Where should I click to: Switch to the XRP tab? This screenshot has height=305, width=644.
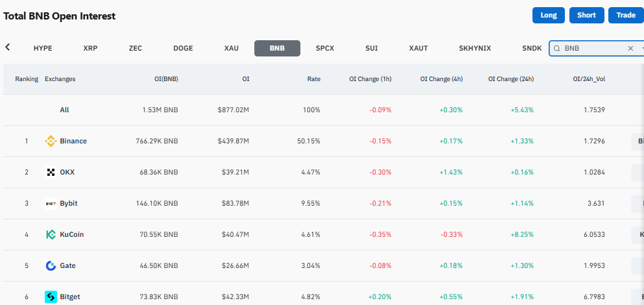click(90, 48)
